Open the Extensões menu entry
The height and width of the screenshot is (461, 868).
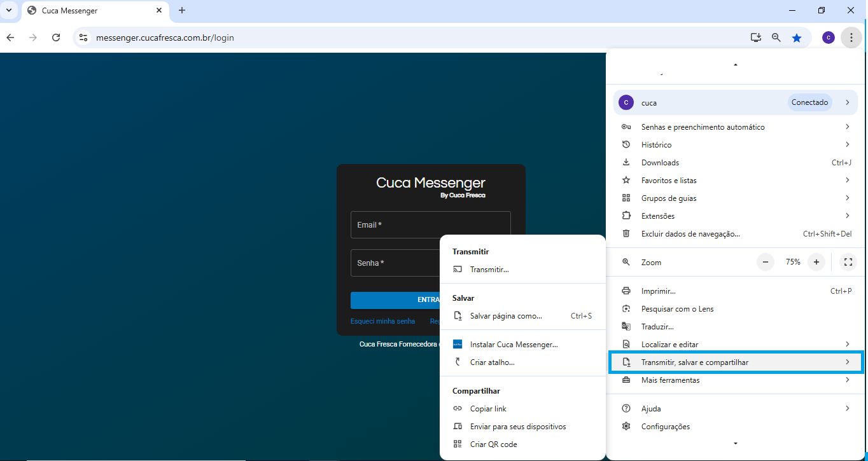(736, 216)
